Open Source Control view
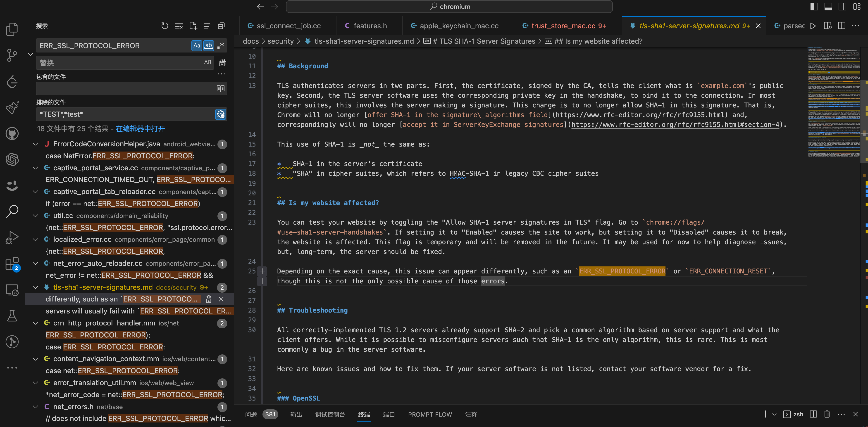 pos(12,55)
